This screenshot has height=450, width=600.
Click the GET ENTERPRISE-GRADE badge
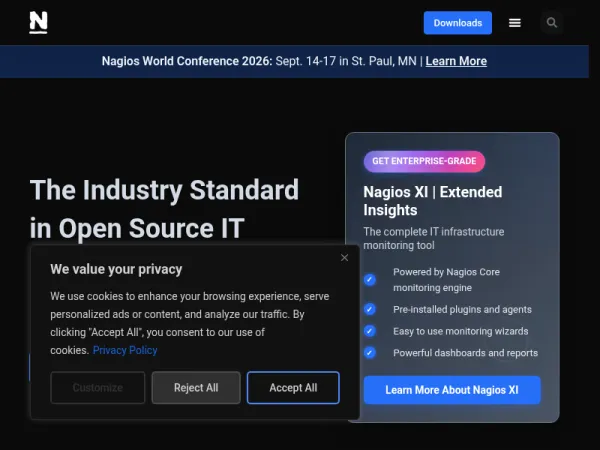pos(424,161)
